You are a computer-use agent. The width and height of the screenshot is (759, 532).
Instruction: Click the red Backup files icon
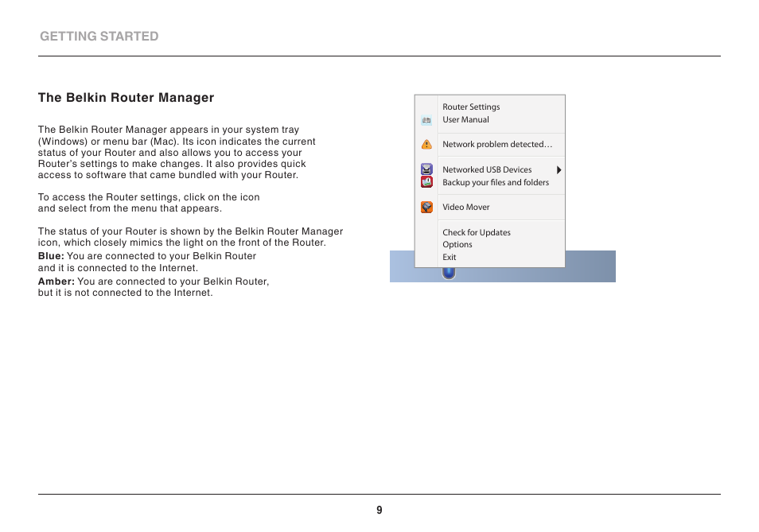pos(426,182)
